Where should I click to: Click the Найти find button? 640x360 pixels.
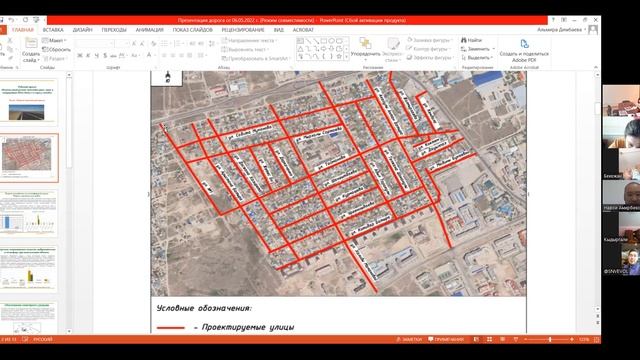point(471,40)
